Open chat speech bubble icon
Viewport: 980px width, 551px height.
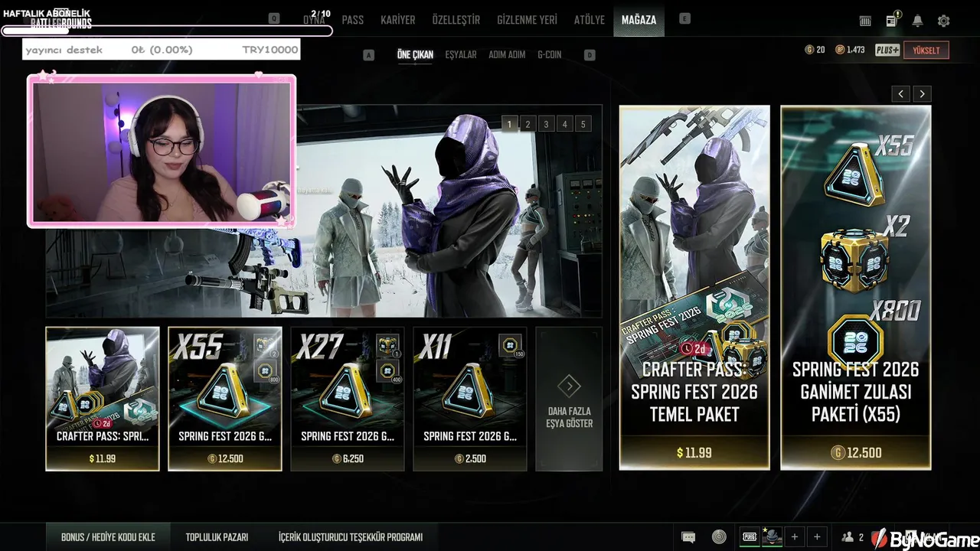tap(688, 537)
